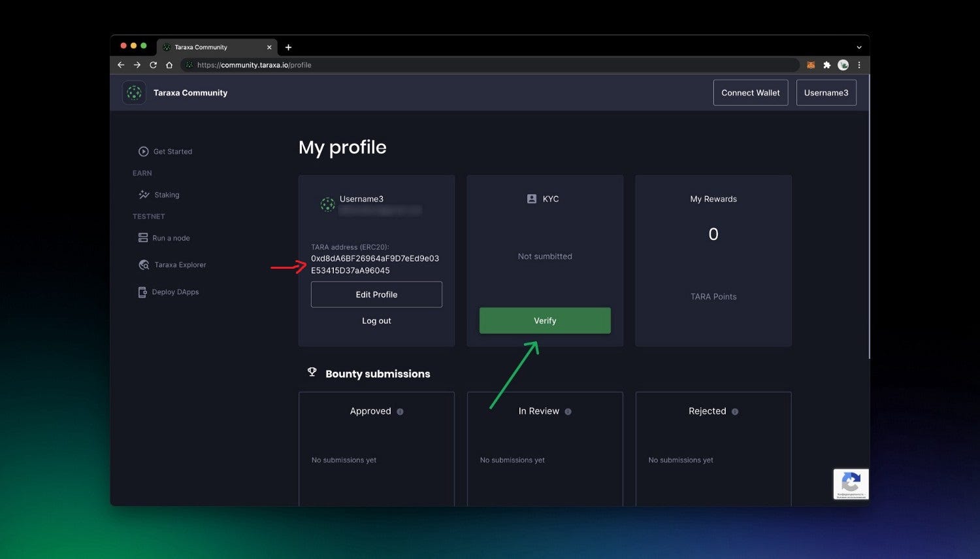The width and height of the screenshot is (980, 559).
Task: Click the EARN sidebar section label
Action: pos(142,173)
